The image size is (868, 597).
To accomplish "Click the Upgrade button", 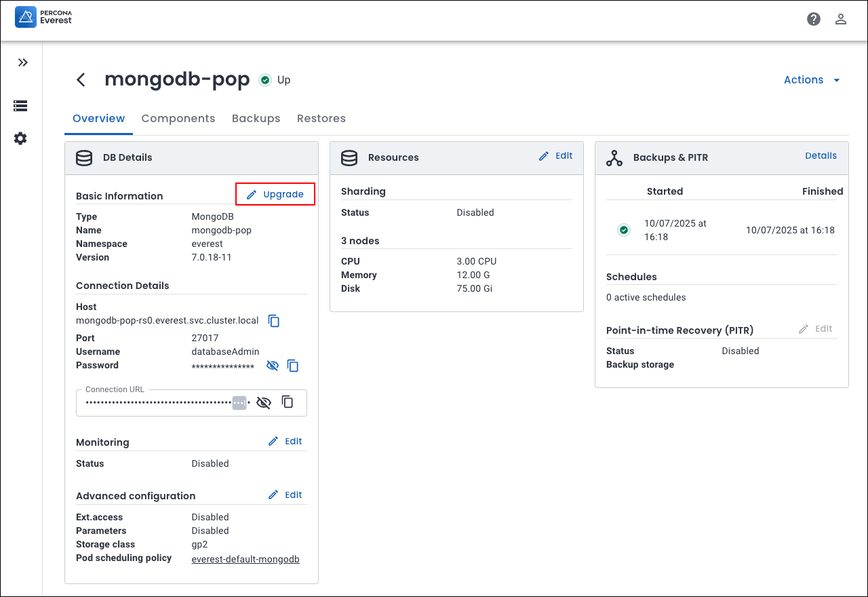I will [x=275, y=195].
